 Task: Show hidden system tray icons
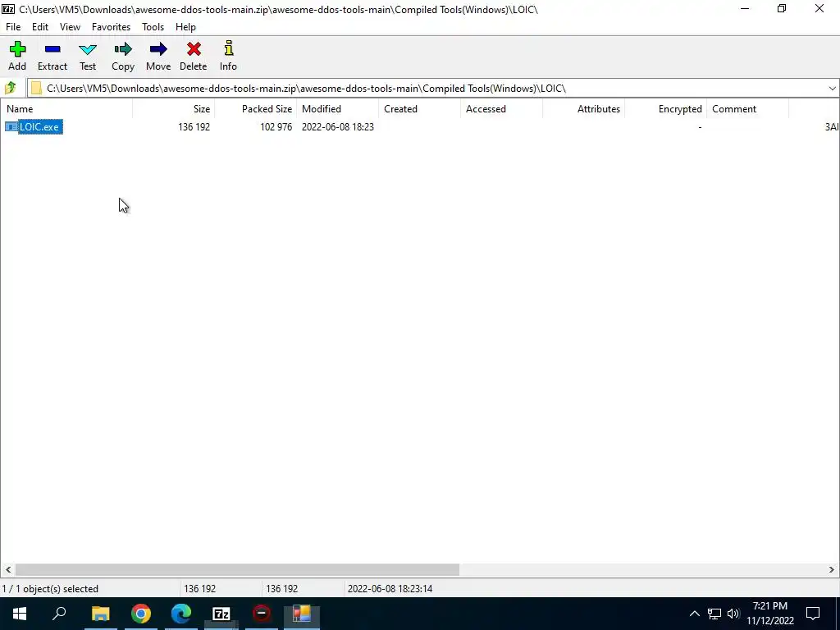pos(694,614)
